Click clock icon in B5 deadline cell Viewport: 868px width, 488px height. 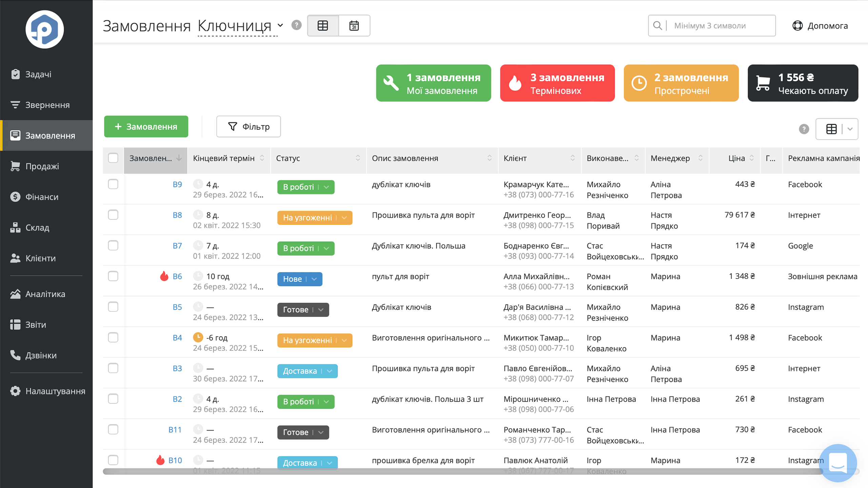198,307
